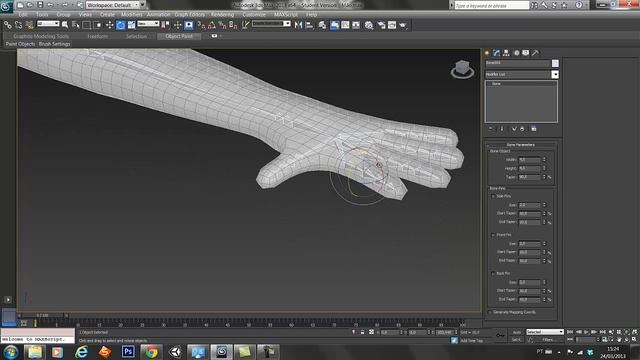Toggle the Angle Snap icon
This screenshot has height=360, width=640.
pyautogui.click(x=212, y=25)
